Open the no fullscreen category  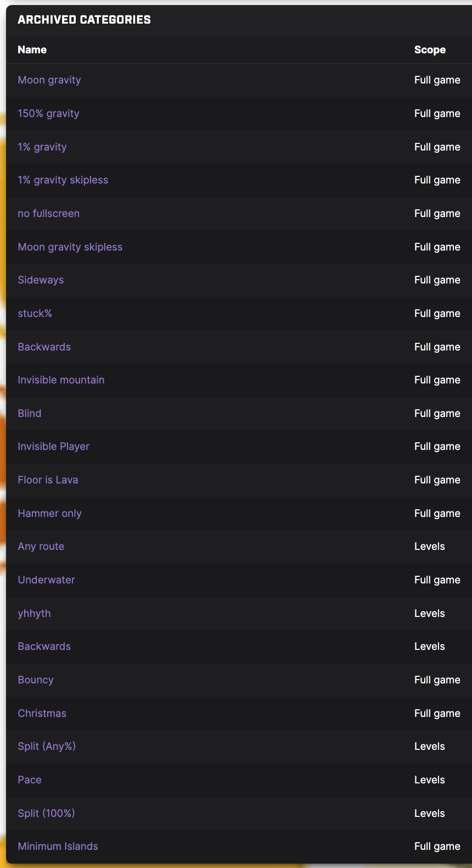coord(48,214)
